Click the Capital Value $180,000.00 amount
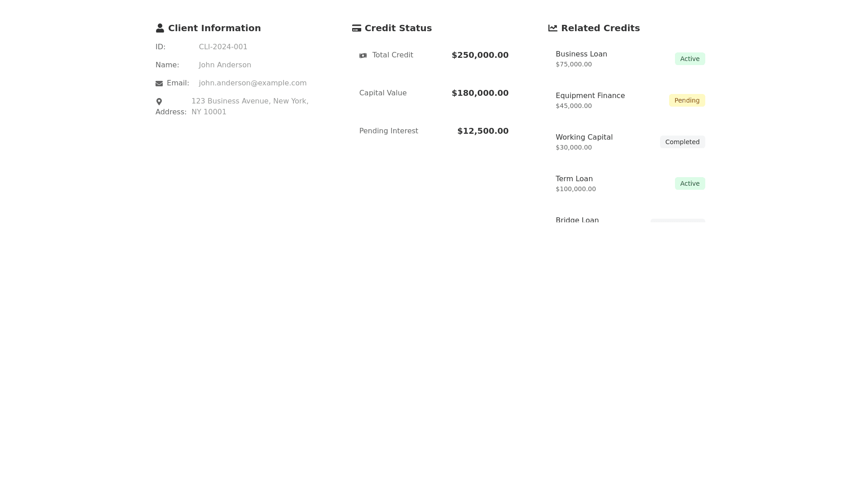868x488 pixels. click(x=480, y=93)
